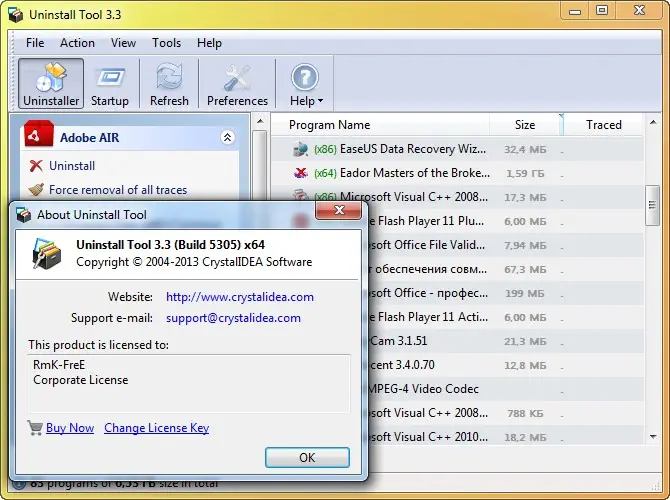Viewport: 670px width, 500px height.
Task: Click the Adobe AIR program icon
Action: click(38, 134)
